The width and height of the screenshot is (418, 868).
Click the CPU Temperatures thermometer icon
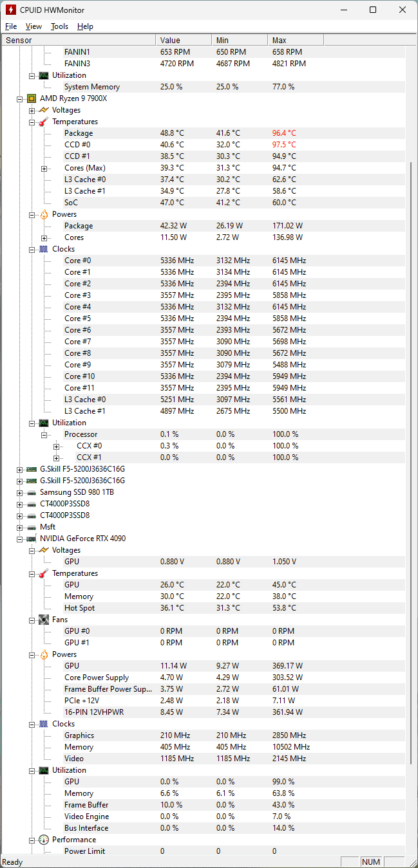point(43,122)
